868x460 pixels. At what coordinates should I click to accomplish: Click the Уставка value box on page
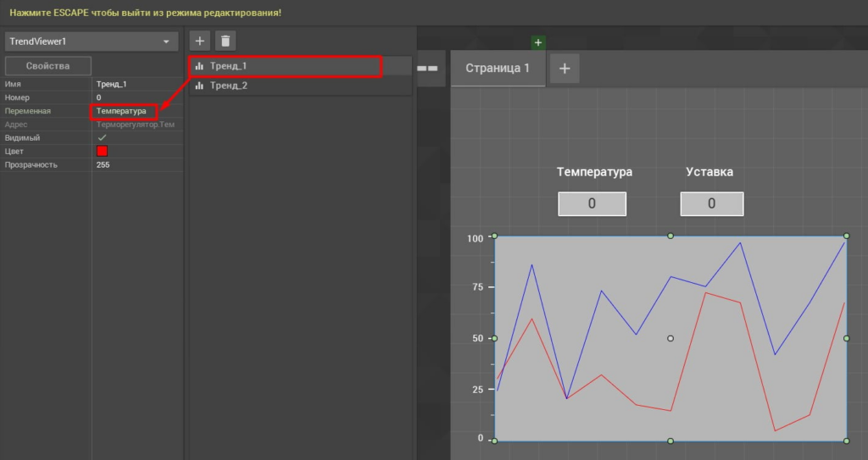click(711, 204)
